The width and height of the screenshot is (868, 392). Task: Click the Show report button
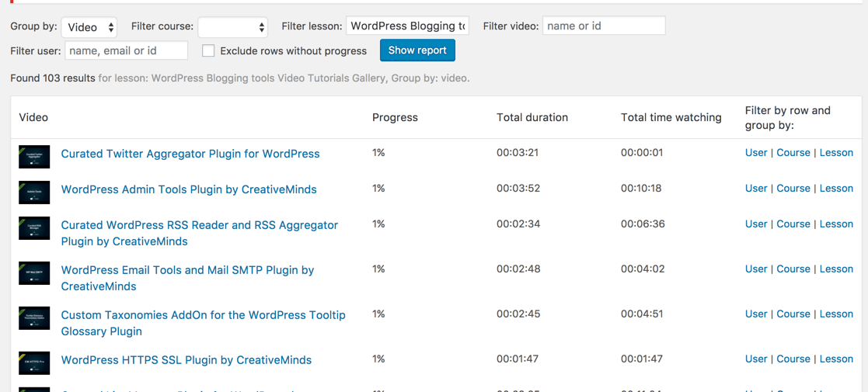(417, 50)
